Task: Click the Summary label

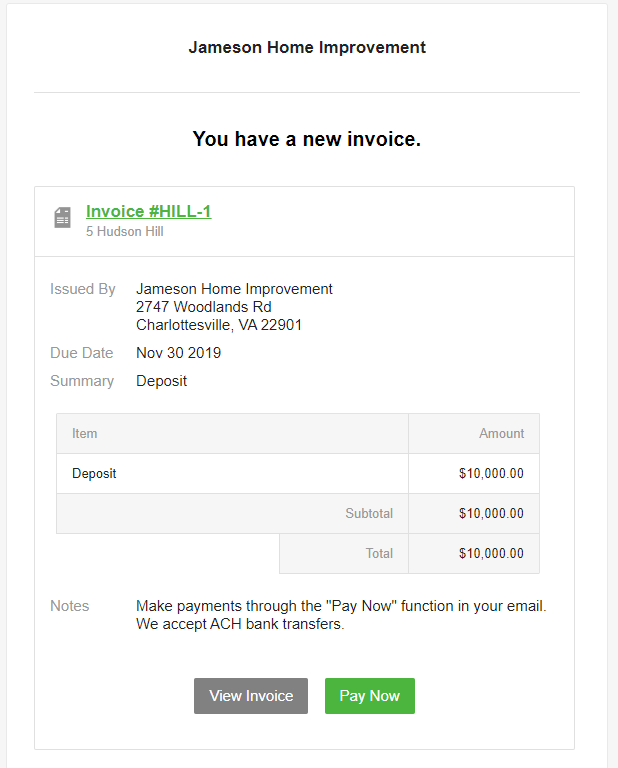Action: click(x=82, y=381)
